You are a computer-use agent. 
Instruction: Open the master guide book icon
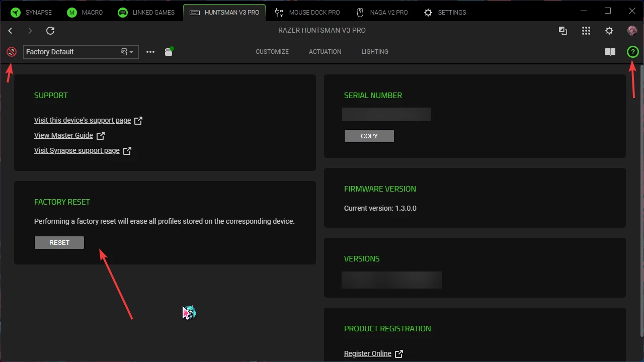pos(610,52)
